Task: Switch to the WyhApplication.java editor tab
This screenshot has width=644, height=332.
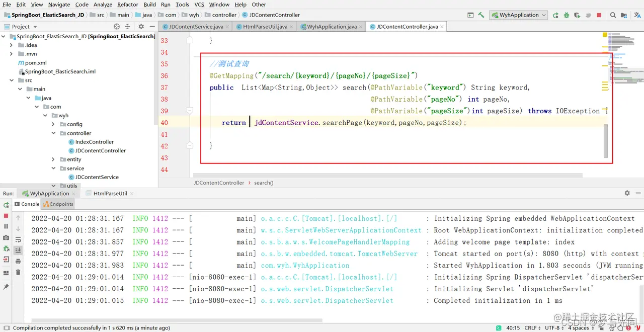Action: (332, 27)
